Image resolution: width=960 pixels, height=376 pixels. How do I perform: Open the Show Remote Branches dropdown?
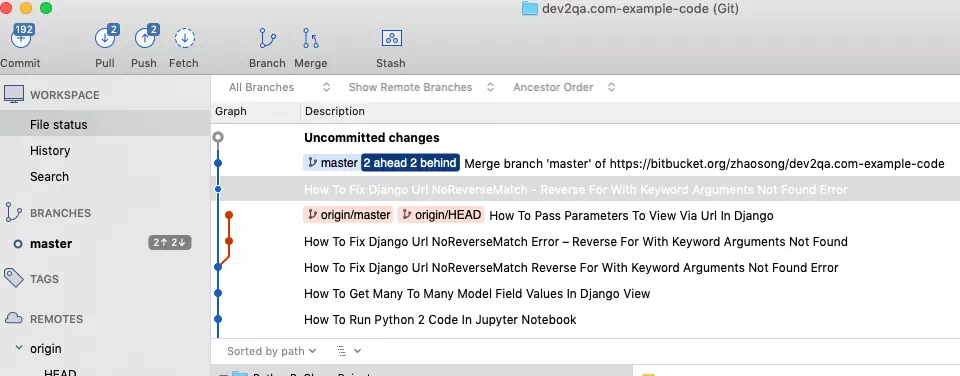pos(421,88)
